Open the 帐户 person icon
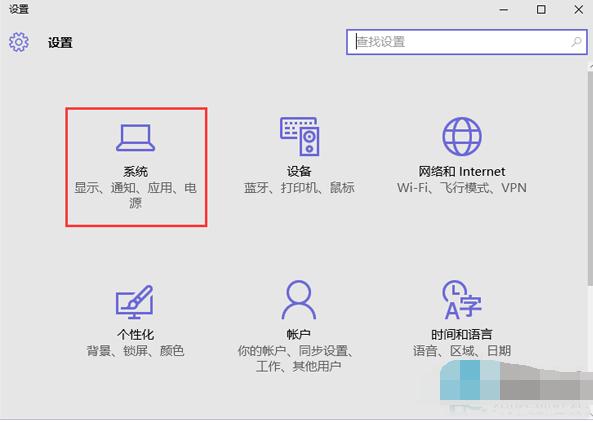Image resolution: width=593 pixels, height=422 pixels. [x=299, y=300]
